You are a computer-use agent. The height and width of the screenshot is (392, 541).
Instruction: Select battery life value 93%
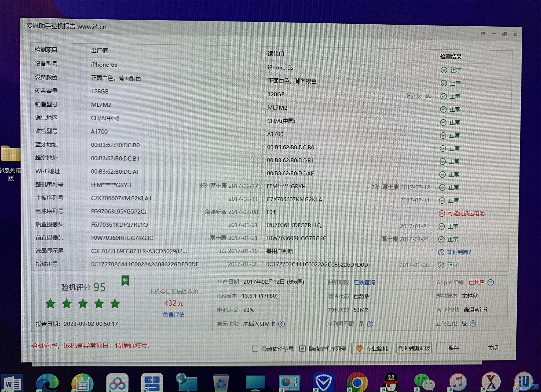(x=249, y=310)
